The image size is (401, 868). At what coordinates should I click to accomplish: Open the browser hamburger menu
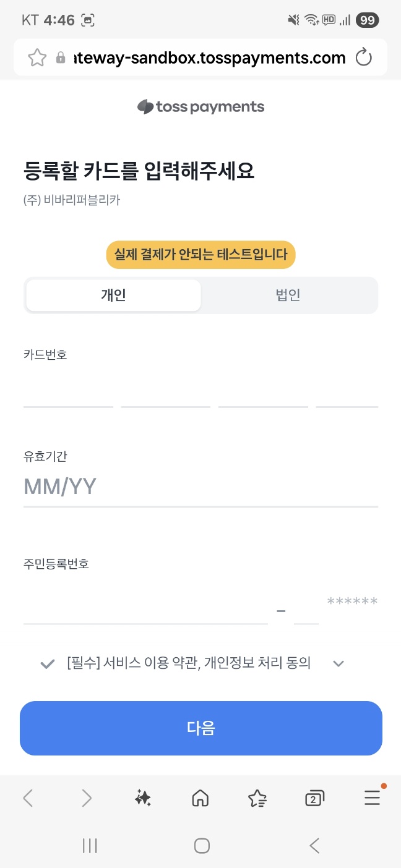click(x=373, y=799)
